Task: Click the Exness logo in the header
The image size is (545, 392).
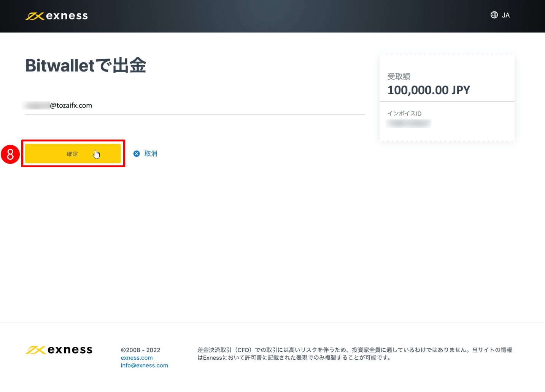Action: tap(57, 16)
